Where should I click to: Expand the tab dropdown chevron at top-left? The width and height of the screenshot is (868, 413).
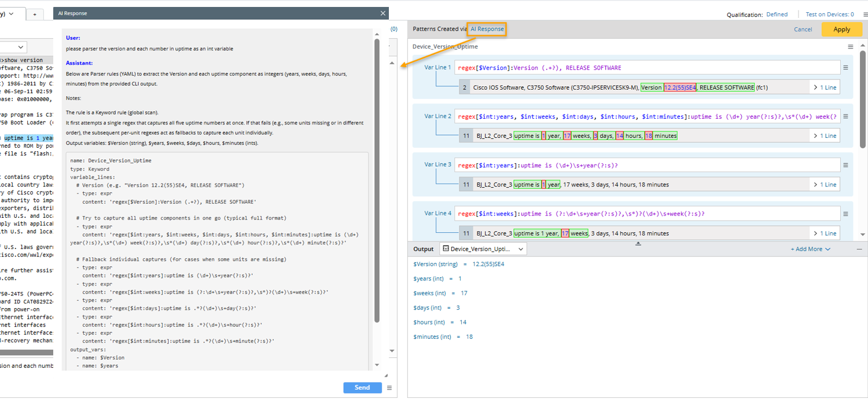10,14
